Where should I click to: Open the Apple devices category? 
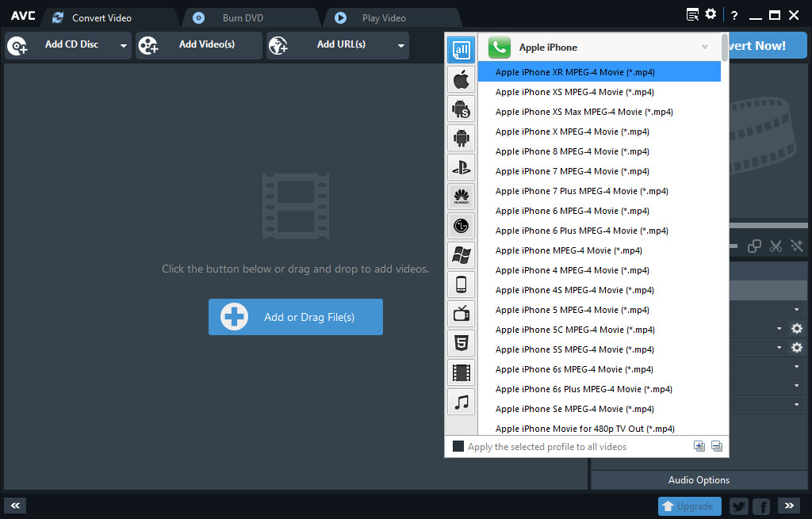click(x=461, y=80)
